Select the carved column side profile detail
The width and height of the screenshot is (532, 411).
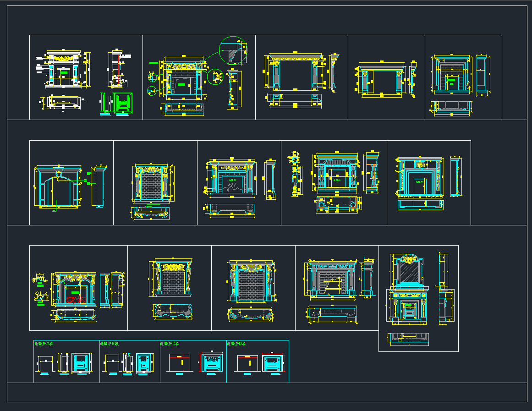tap(296, 174)
